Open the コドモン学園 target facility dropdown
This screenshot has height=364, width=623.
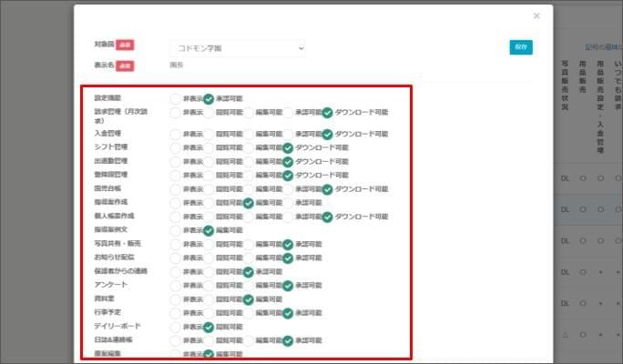coord(237,47)
